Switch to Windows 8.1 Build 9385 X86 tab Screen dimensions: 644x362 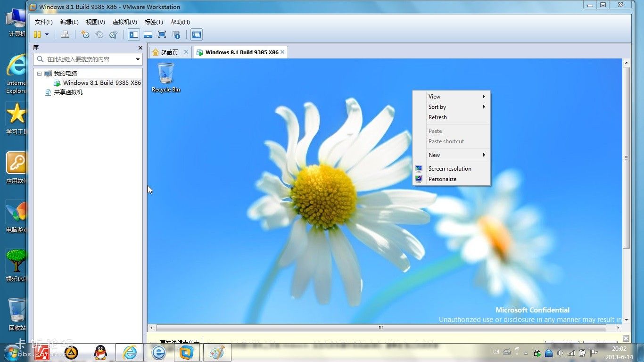tap(242, 52)
